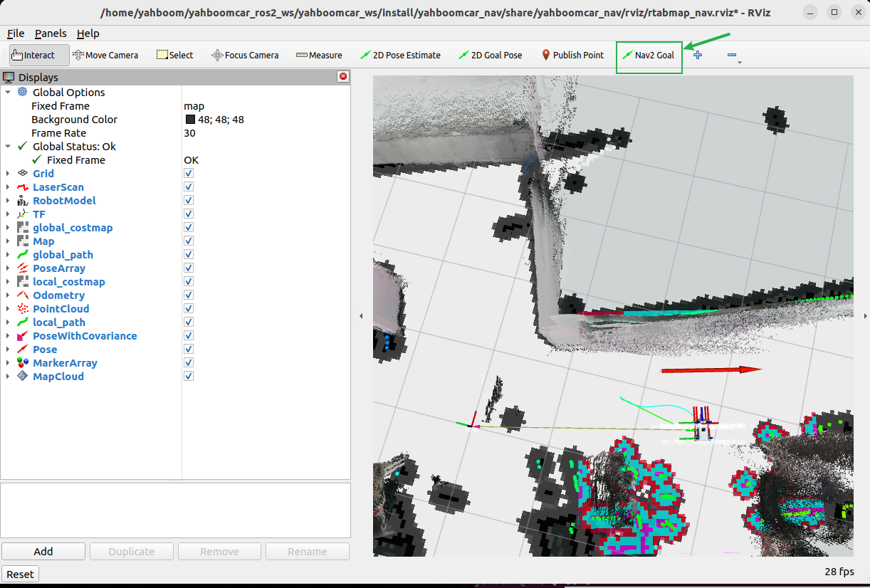The height and width of the screenshot is (588, 870).
Task: Close the Displays panel
Action: (x=343, y=77)
